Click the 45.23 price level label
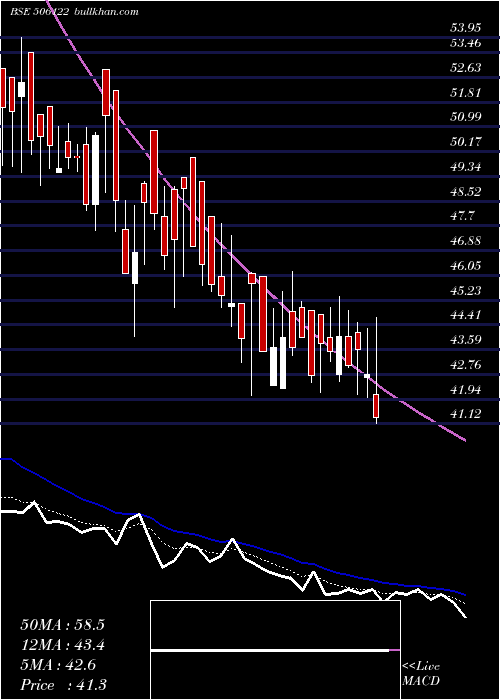Viewport: 500px width, 700px height. [x=466, y=291]
